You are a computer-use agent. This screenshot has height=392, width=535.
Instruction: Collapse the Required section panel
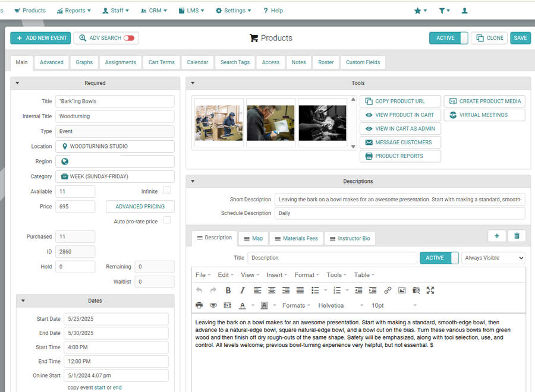17,83
